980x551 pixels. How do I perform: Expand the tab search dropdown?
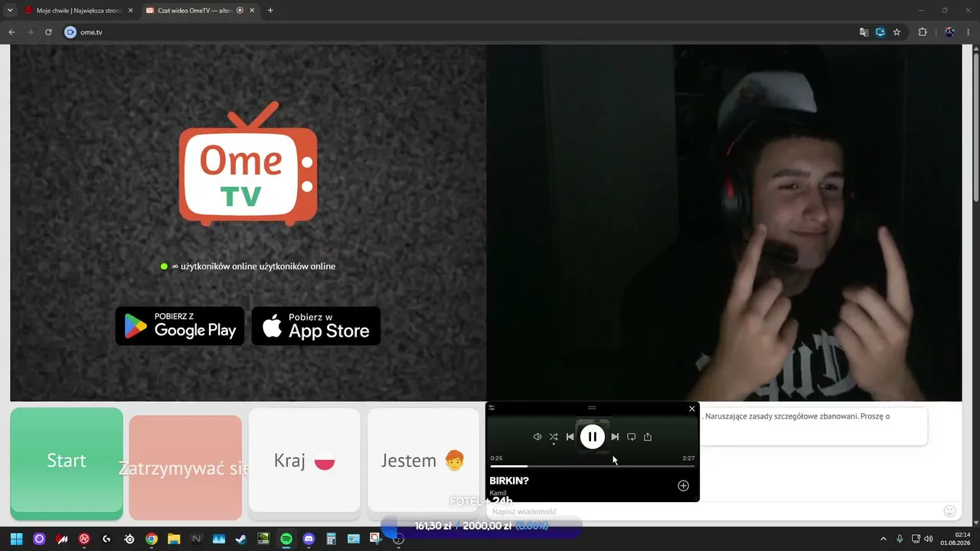10,11
